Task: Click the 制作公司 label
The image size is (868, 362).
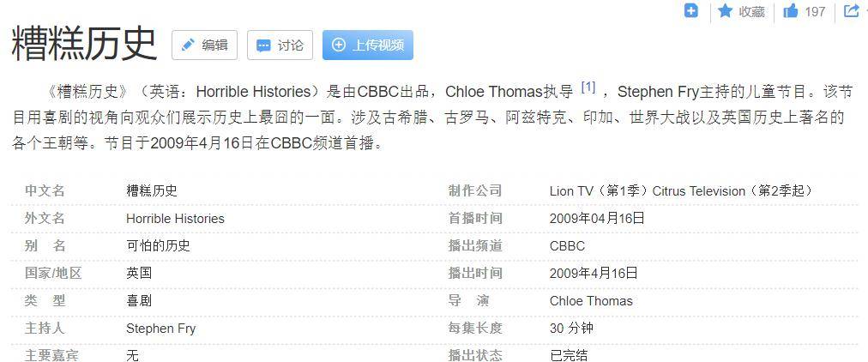Action: (475, 191)
